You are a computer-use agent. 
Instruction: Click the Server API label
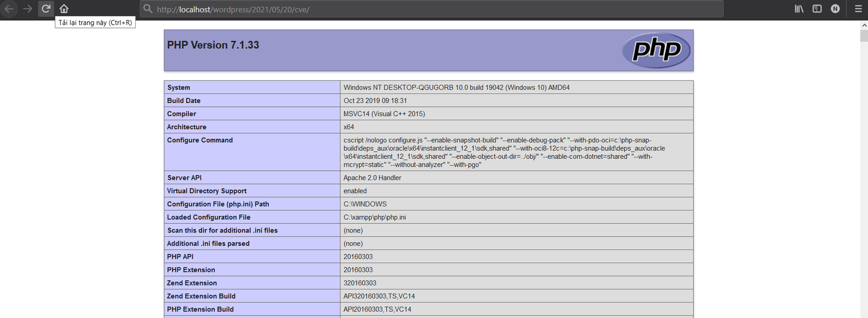click(184, 178)
